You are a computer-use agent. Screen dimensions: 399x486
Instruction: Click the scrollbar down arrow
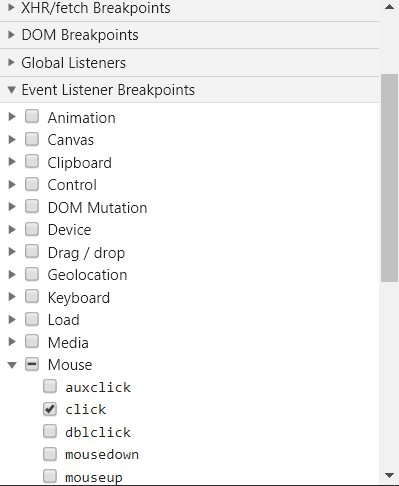pos(389,475)
